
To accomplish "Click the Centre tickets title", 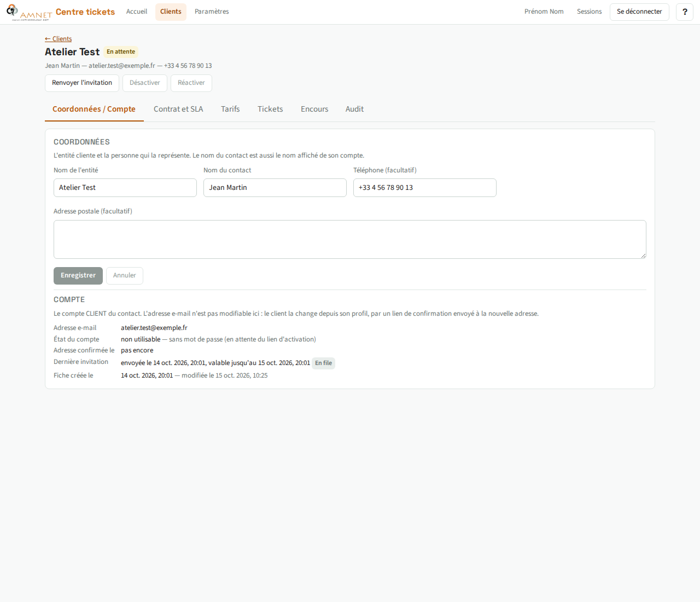I will (x=85, y=12).
